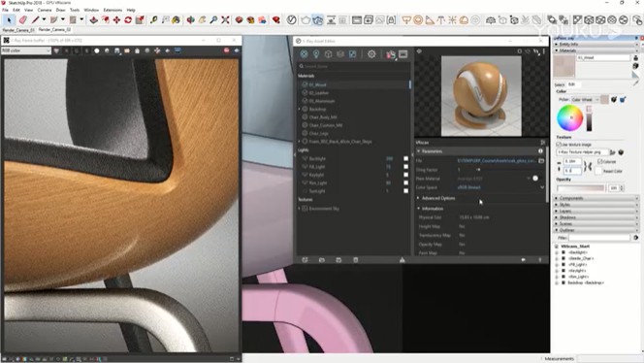The height and width of the screenshot is (363, 644).
Task: Expand the Shadows tray panel
Action: coord(596,217)
